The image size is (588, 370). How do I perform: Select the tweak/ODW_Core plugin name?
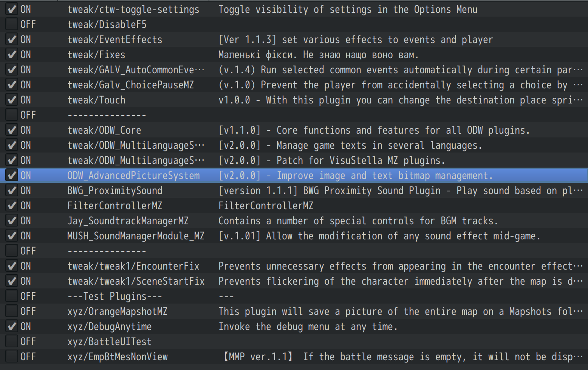pyautogui.click(x=104, y=130)
